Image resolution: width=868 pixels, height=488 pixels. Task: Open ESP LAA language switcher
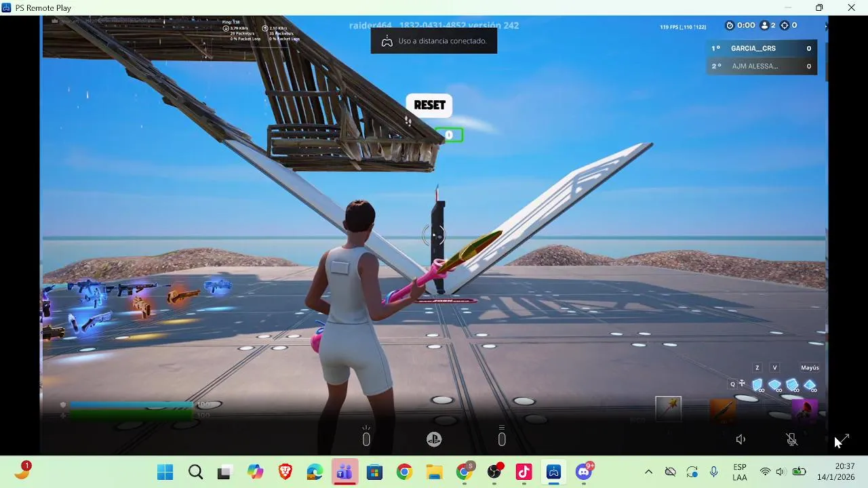740,472
